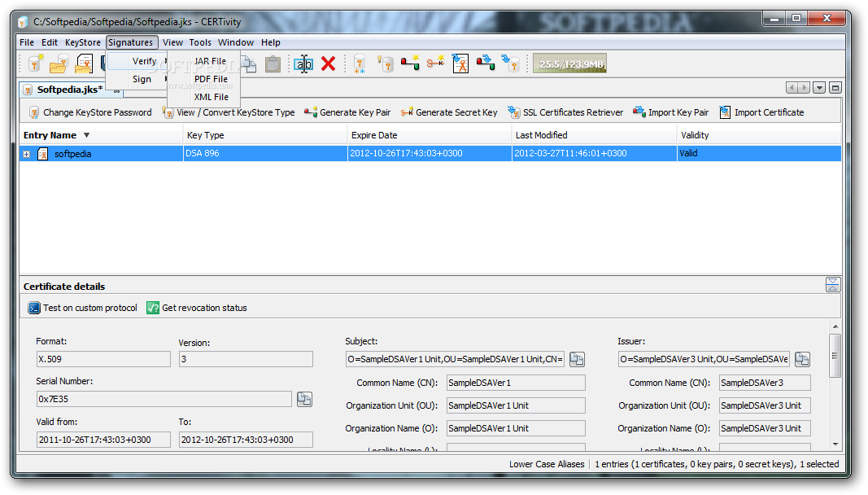Click details panel scrollbar down arrow

(x=835, y=445)
